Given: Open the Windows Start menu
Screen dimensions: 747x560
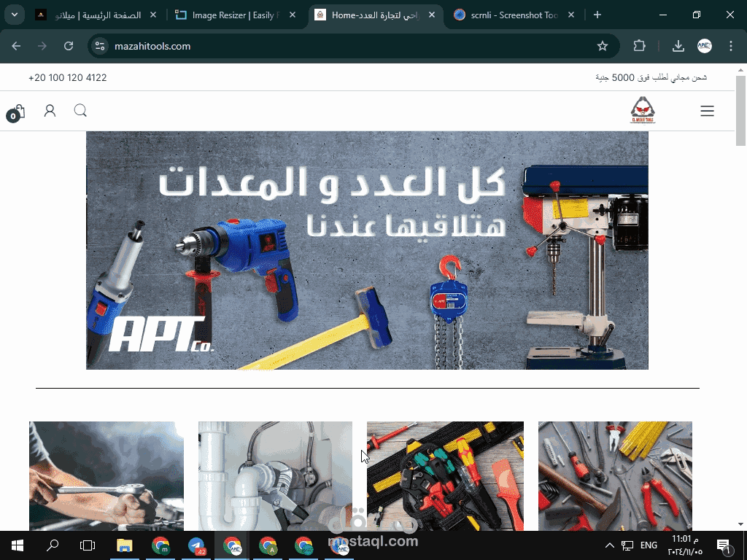Looking at the screenshot, I should (18, 545).
